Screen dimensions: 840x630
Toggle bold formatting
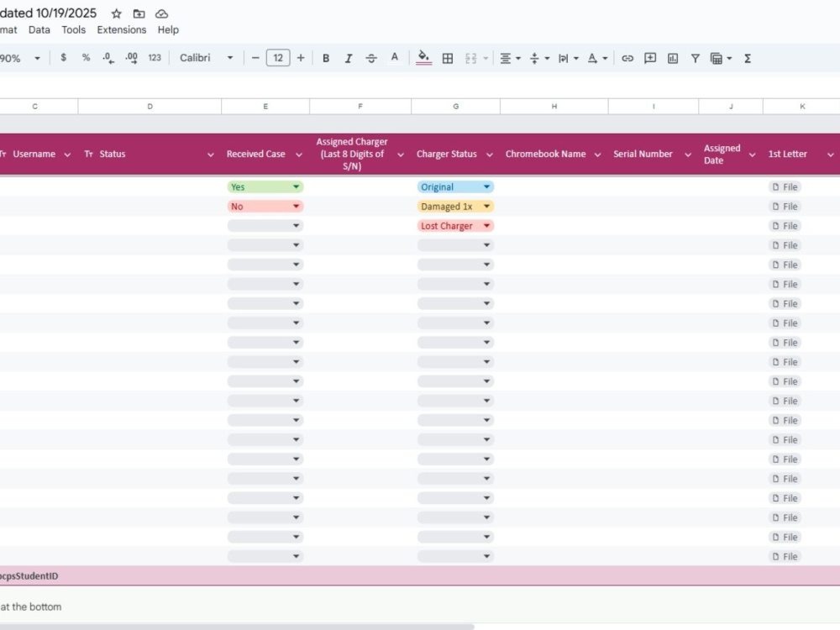326,59
